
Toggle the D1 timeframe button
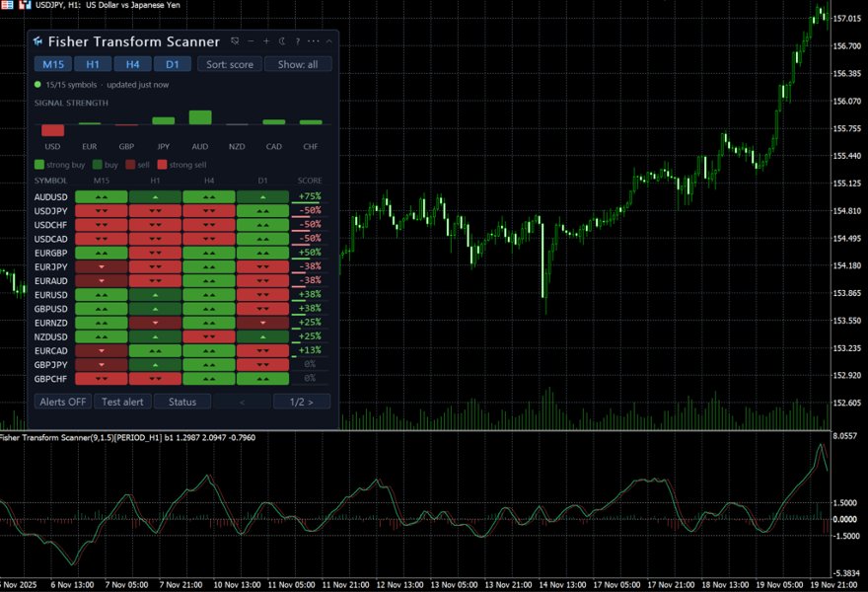click(x=173, y=64)
